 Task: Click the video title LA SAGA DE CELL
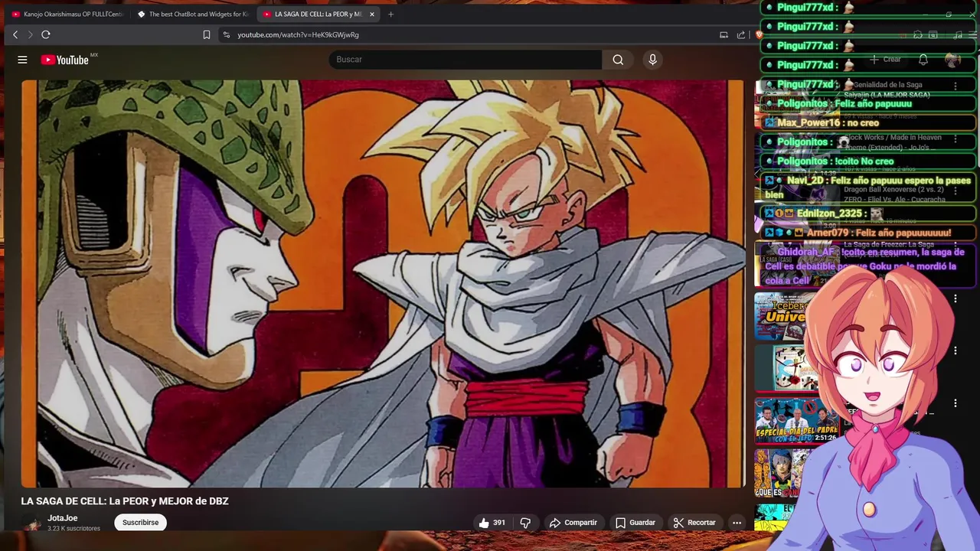click(125, 501)
